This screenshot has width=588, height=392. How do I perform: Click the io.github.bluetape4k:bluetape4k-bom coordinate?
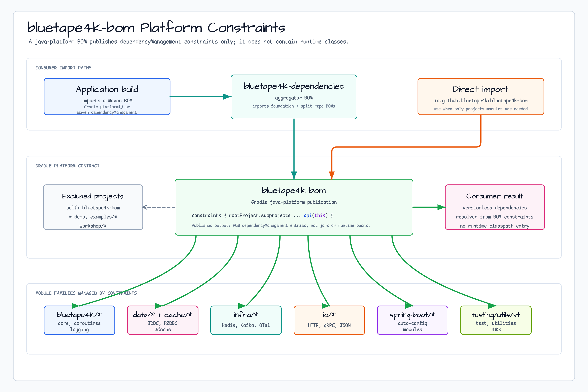pos(481,100)
